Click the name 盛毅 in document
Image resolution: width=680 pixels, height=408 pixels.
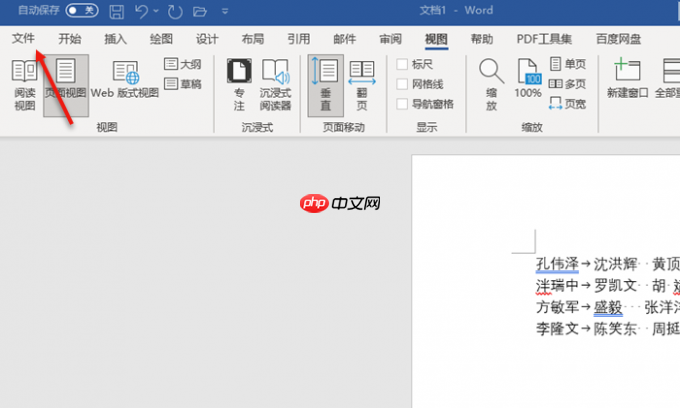coord(608,307)
